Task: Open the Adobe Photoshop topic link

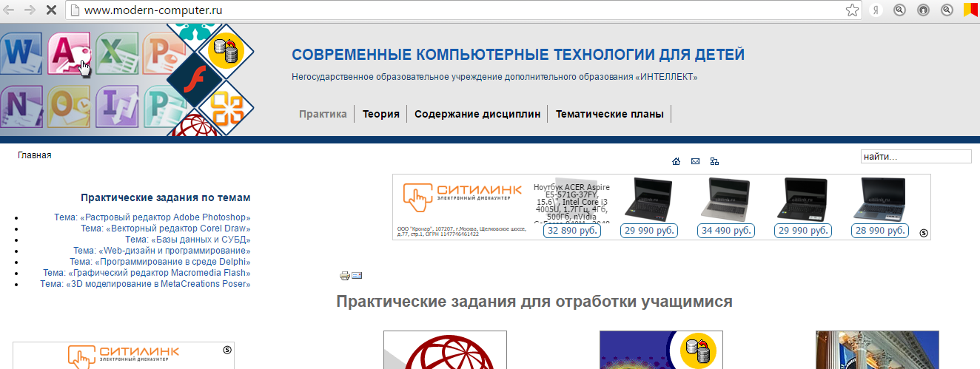Action: [152, 217]
